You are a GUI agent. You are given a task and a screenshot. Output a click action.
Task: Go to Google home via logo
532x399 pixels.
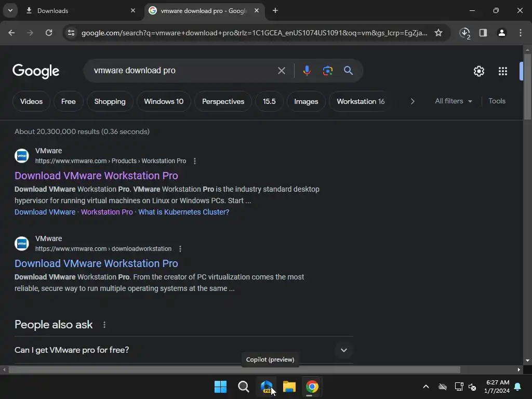click(36, 71)
